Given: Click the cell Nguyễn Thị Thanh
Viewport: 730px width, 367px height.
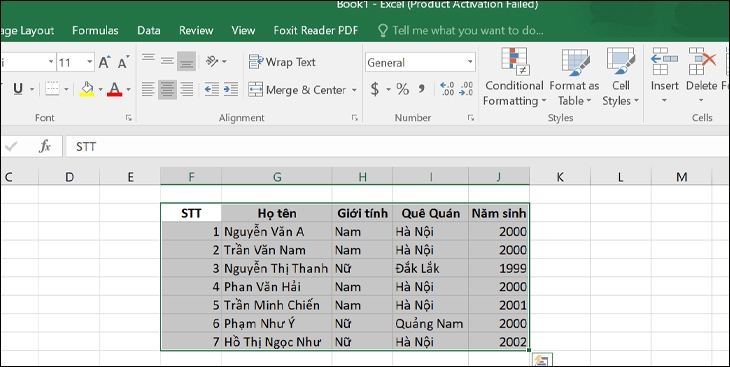Looking at the screenshot, I should pyautogui.click(x=277, y=269).
